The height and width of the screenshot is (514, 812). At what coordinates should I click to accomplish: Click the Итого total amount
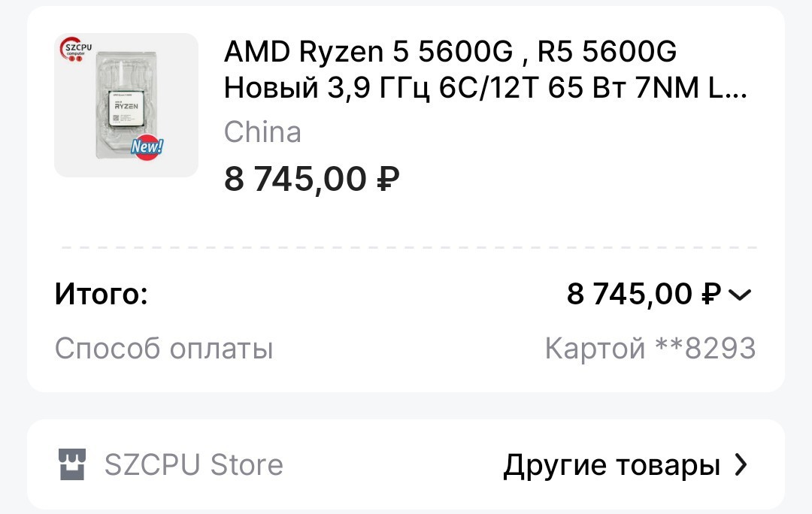coord(644,294)
